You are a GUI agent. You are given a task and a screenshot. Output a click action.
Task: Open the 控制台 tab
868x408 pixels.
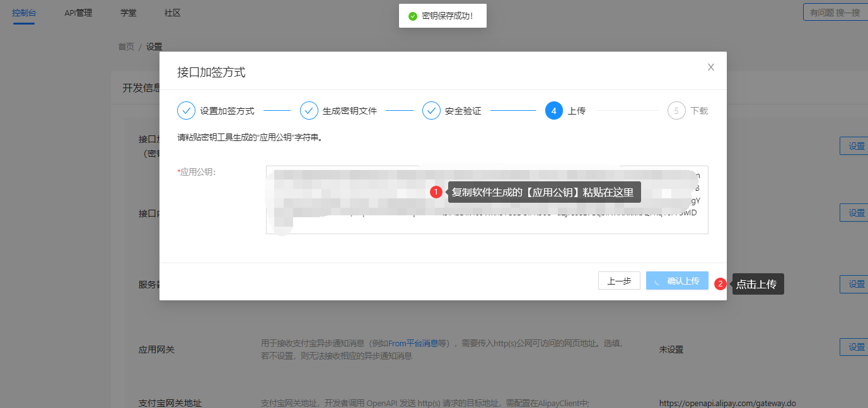(x=23, y=13)
